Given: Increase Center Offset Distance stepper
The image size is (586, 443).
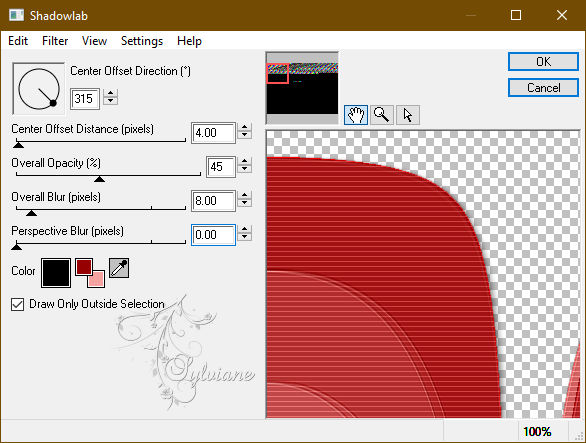Looking at the screenshot, I should pyautogui.click(x=244, y=127).
